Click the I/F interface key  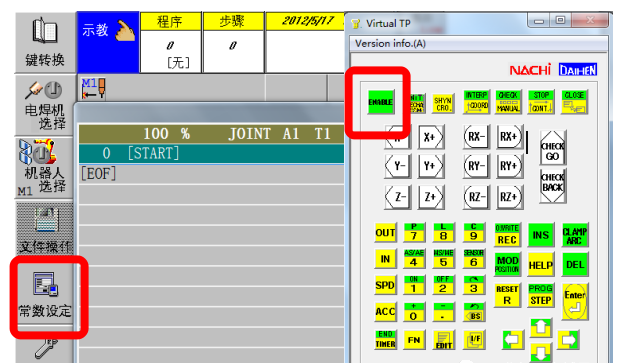click(474, 340)
